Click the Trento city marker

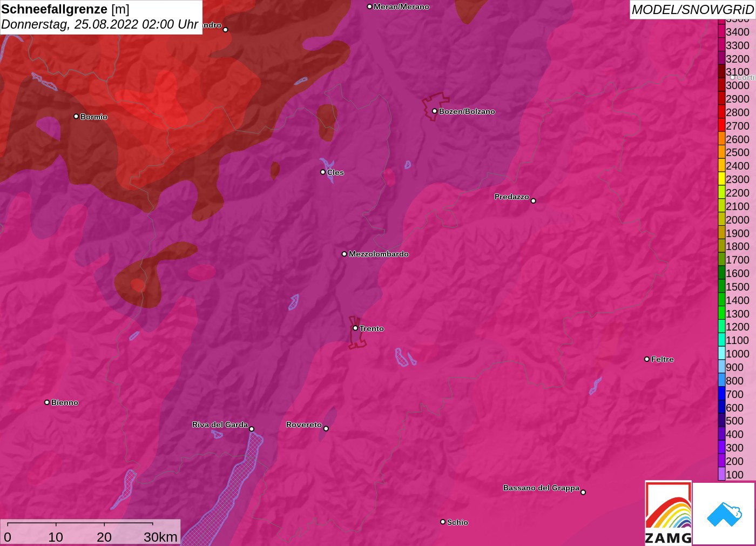(355, 328)
